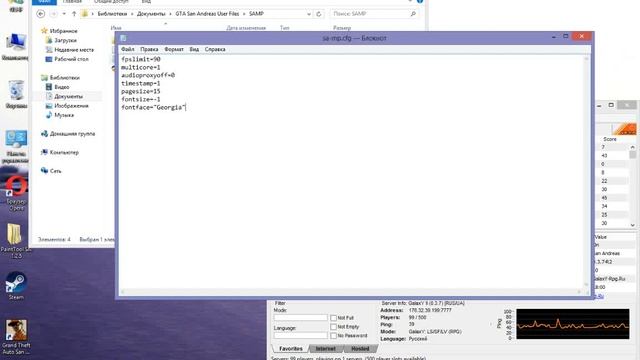
Task: Expand the Explorer address bar dropdown
Action: [x=309, y=14]
